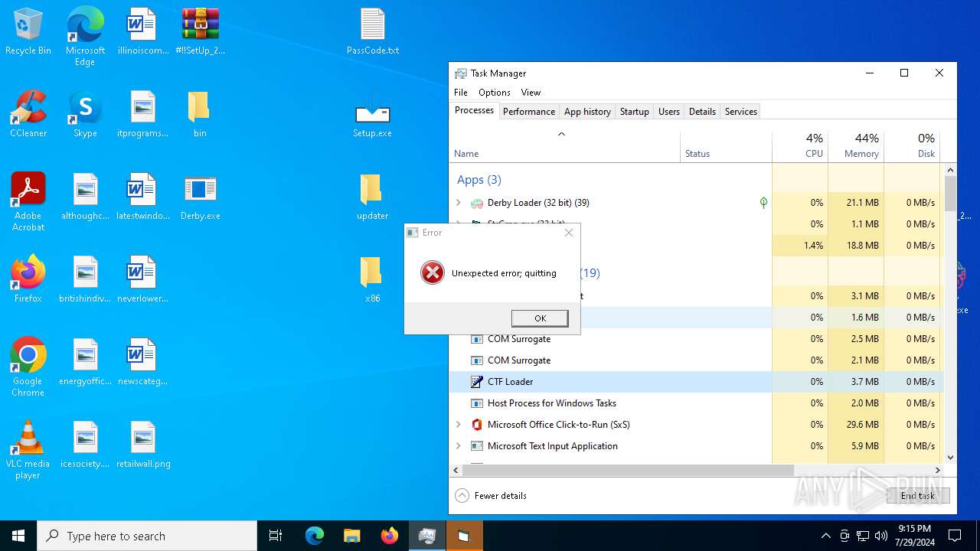Select the althoughc image file icon

click(x=85, y=197)
